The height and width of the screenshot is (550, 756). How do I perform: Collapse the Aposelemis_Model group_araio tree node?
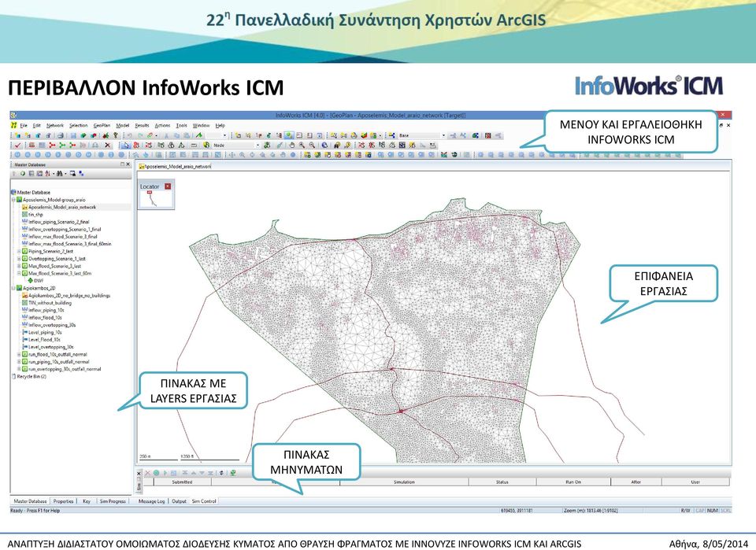(x=13, y=199)
